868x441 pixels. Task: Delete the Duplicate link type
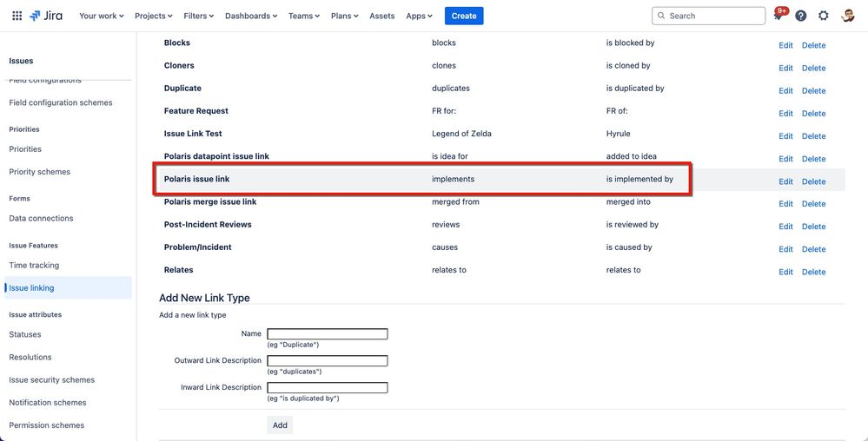(814, 91)
